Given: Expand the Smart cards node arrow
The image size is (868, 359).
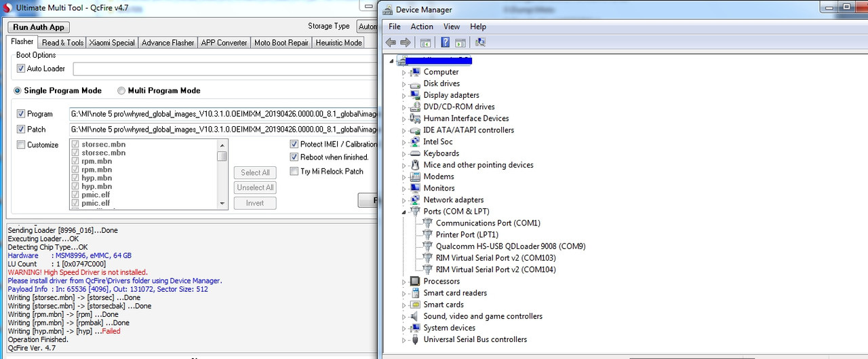Looking at the screenshot, I should pyautogui.click(x=403, y=305).
